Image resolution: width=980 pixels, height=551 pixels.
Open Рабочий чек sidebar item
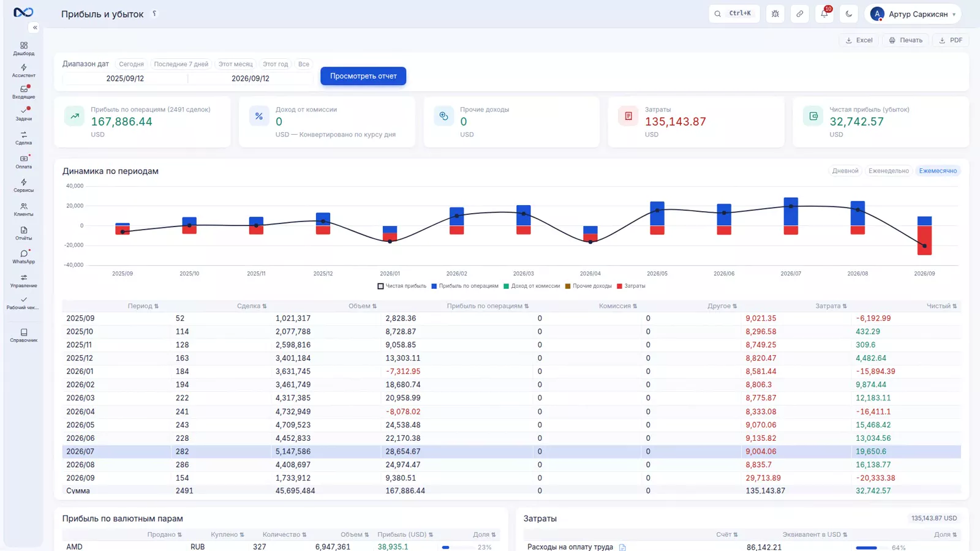click(x=23, y=303)
